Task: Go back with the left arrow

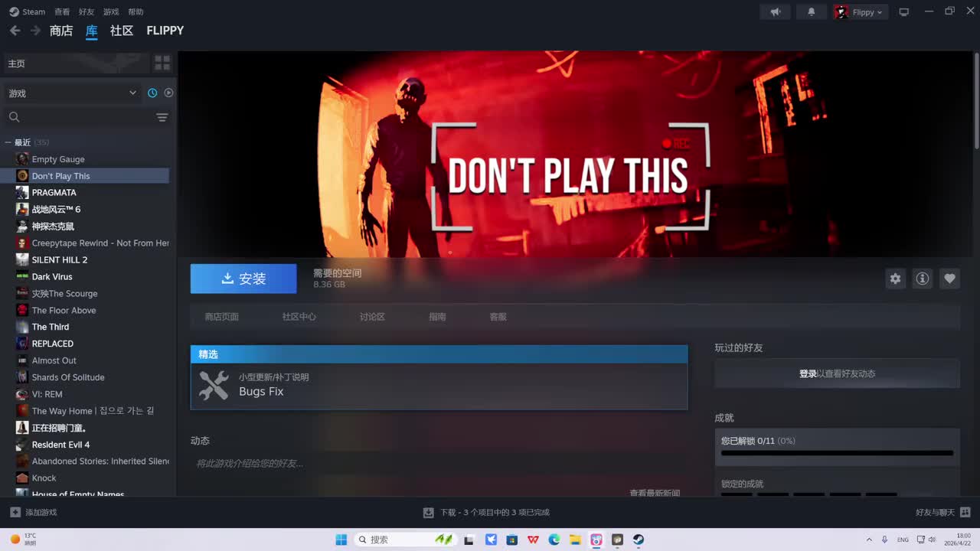Action: 15,31
